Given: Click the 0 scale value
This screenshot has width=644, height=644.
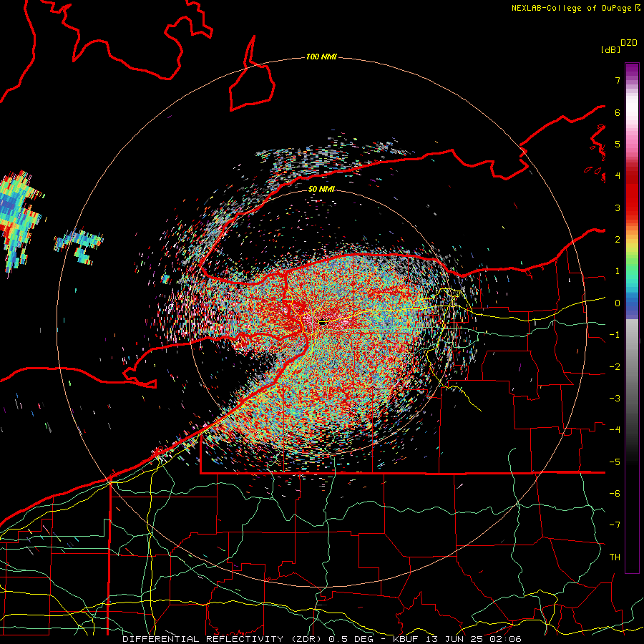Looking at the screenshot, I should 618,303.
